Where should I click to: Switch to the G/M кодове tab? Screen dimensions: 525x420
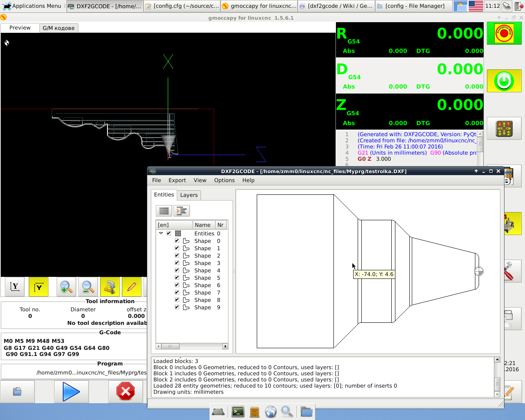tap(58, 28)
